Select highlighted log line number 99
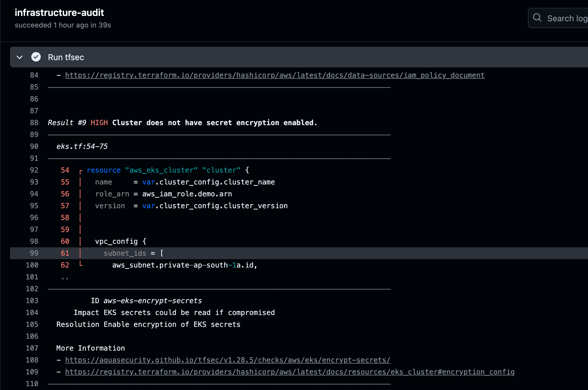The height and width of the screenshot is (390, 588). click(x=34, y=253)
